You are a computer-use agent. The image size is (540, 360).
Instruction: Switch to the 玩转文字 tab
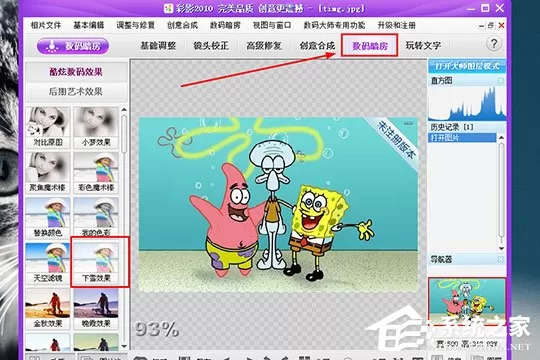click(x=423, y=45)
